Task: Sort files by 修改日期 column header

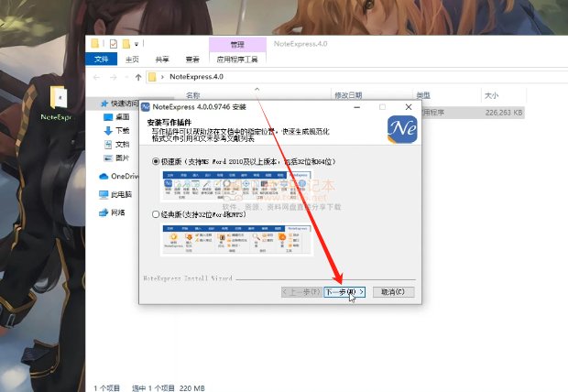Action: tap(348, 95)
